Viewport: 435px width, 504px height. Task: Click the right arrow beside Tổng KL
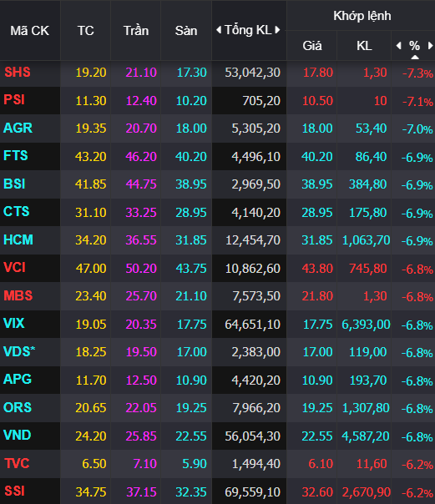pyautogui.click(x=277, y=30)
